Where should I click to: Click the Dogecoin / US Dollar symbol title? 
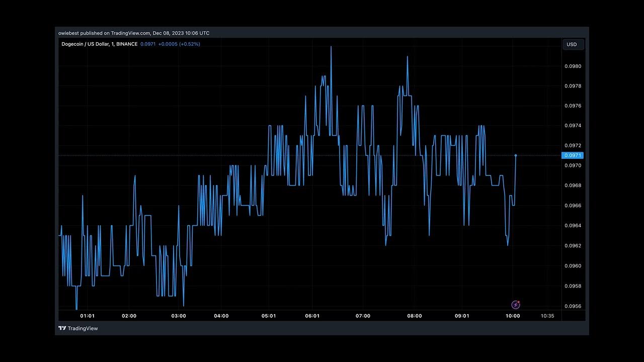point(99,44)
